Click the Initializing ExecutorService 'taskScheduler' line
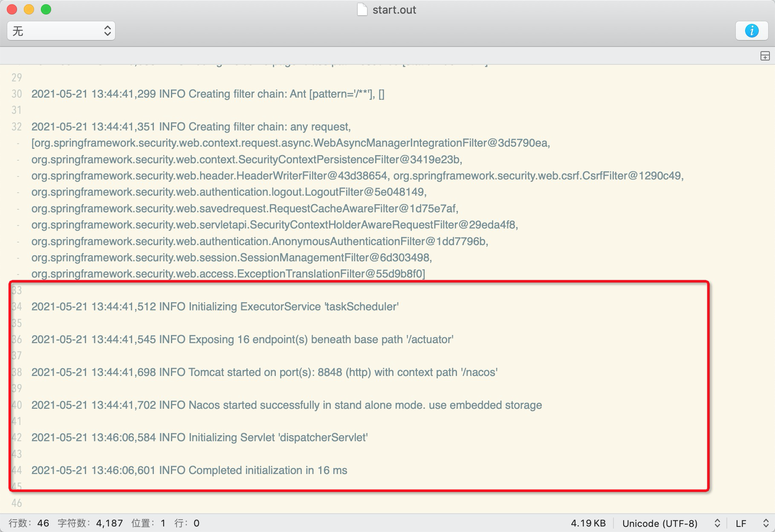Screen dimensions: 775x532 click(x=215, y=306)
